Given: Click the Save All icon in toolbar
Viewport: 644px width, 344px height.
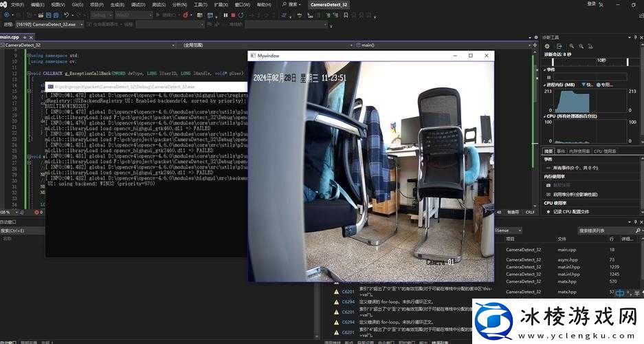Looking at the screenshot, I should 56,15.
